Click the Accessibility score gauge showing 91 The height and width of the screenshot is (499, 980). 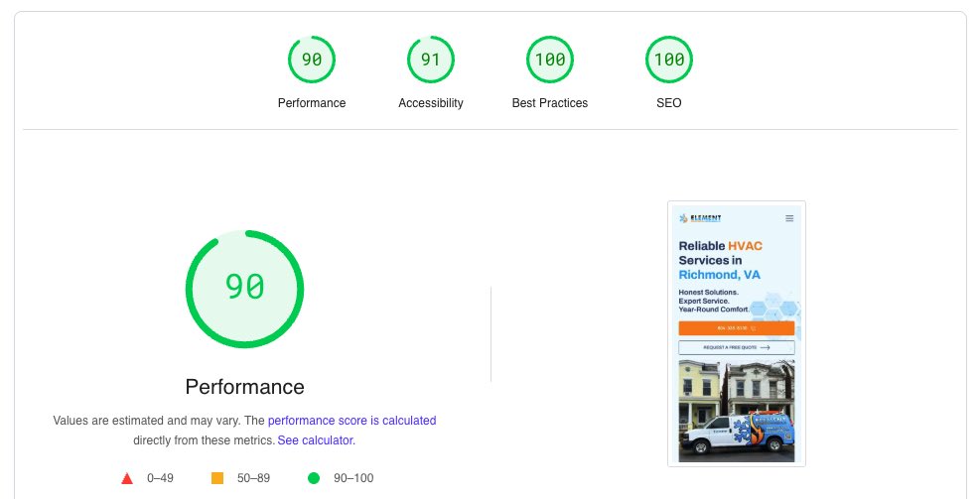click(x=431, y=60)
